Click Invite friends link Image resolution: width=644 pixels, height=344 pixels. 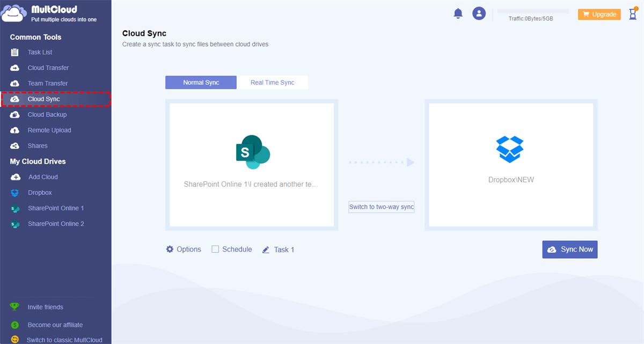pos(46,307)
